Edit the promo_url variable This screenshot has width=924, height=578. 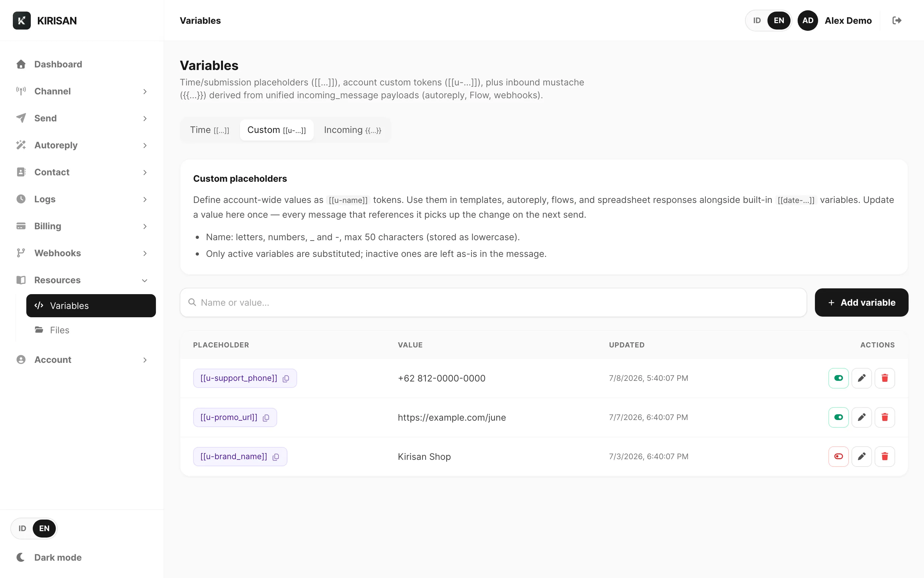[x=862, y=417]
